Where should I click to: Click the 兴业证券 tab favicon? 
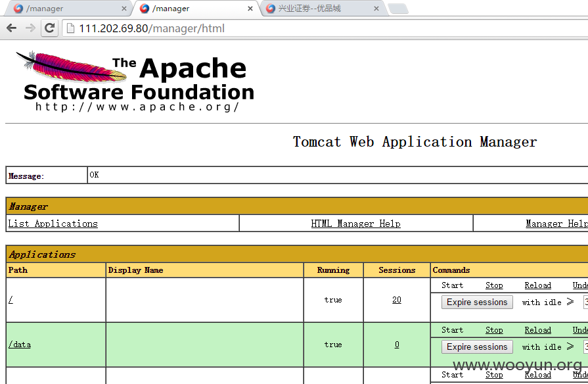point(271,9)
